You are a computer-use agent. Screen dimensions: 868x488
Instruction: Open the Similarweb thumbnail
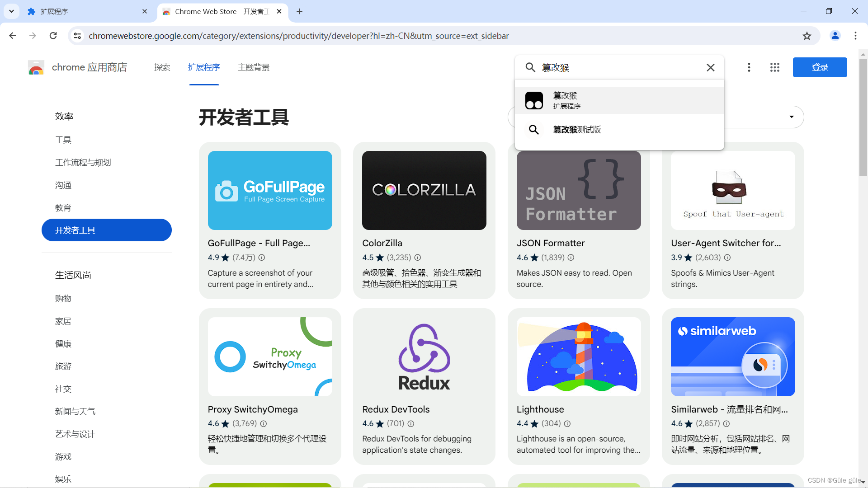733,357
